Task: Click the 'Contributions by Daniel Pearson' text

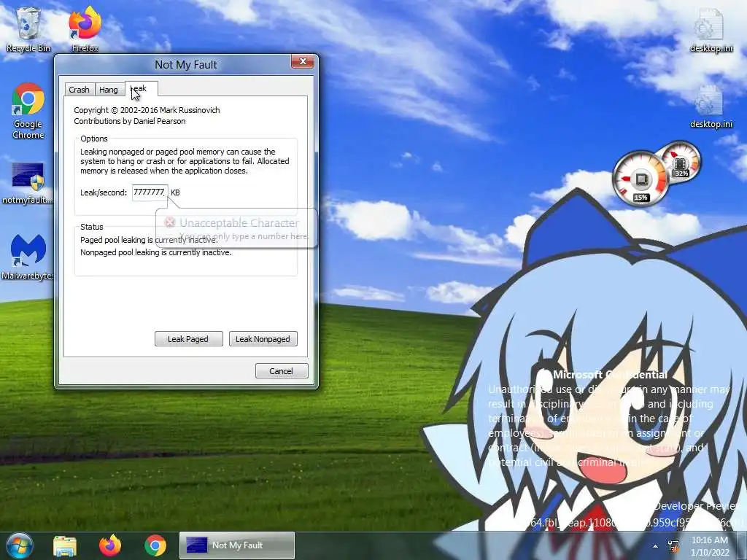Action: [x=130, y=121]
